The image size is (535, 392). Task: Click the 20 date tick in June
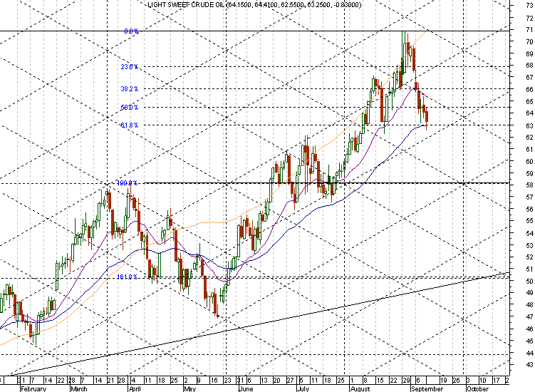point(276,381)
